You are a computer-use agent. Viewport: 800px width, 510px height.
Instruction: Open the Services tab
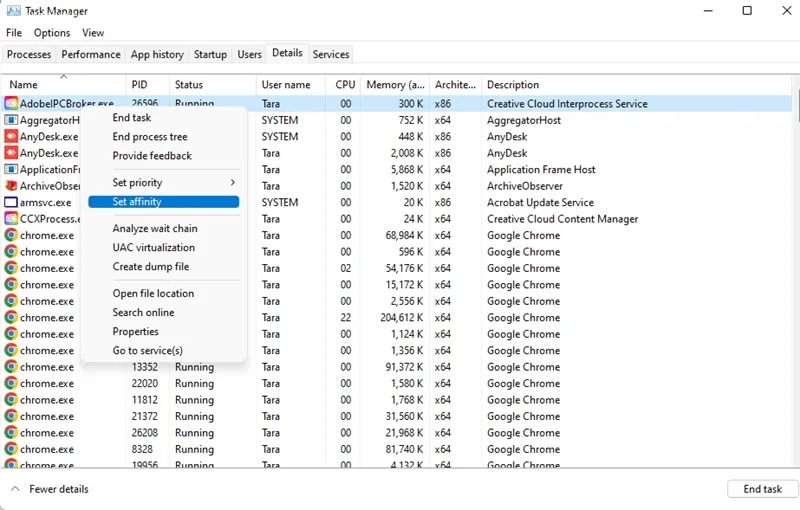(331, 54)
